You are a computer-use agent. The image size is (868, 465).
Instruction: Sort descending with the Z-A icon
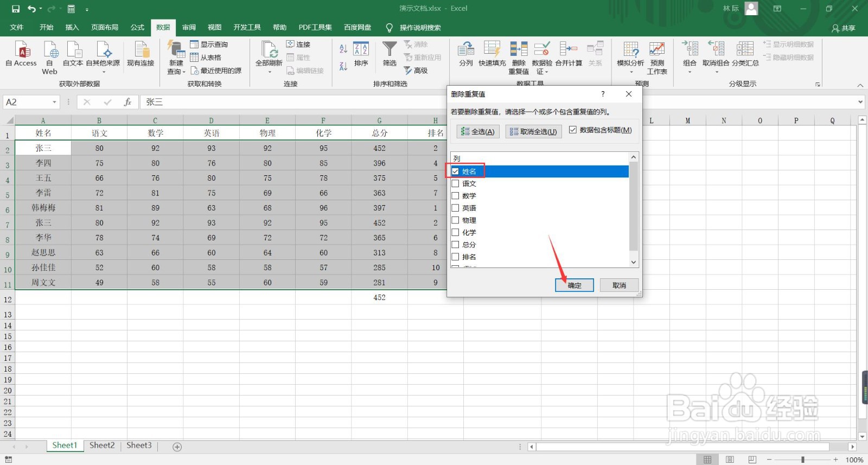point(343,66)
